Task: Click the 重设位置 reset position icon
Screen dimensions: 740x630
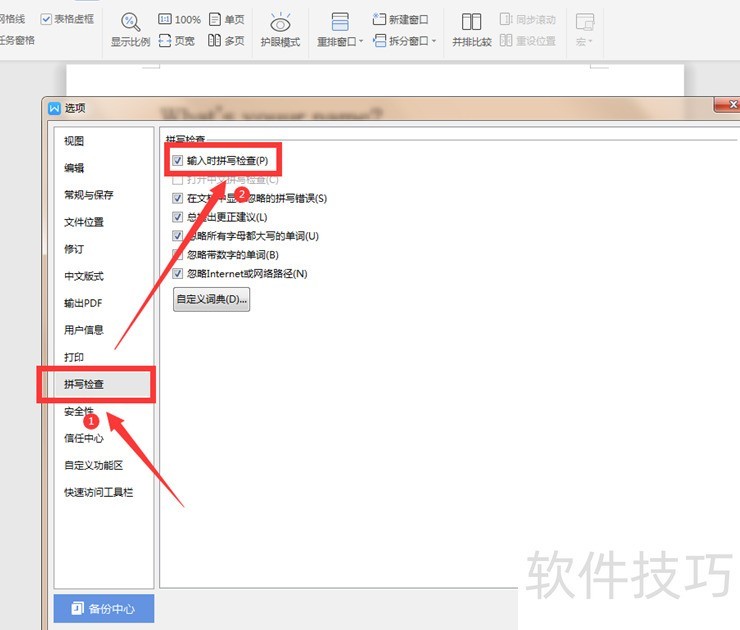Action: pos(505,41)
